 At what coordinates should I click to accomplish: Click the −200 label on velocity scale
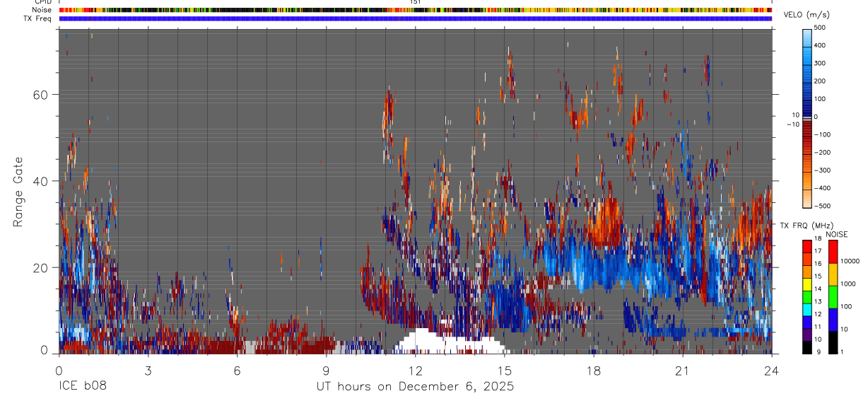point(822,152)
